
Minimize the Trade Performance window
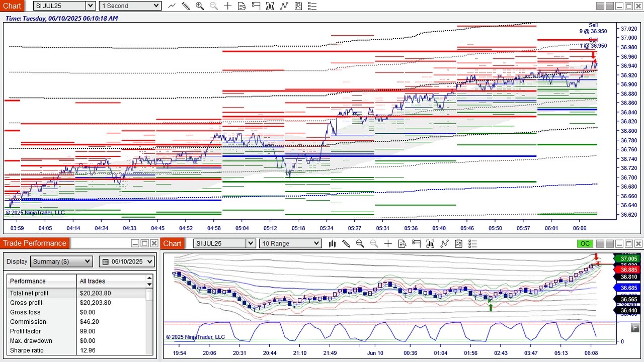pyautogui.click(x=135, y=243)
